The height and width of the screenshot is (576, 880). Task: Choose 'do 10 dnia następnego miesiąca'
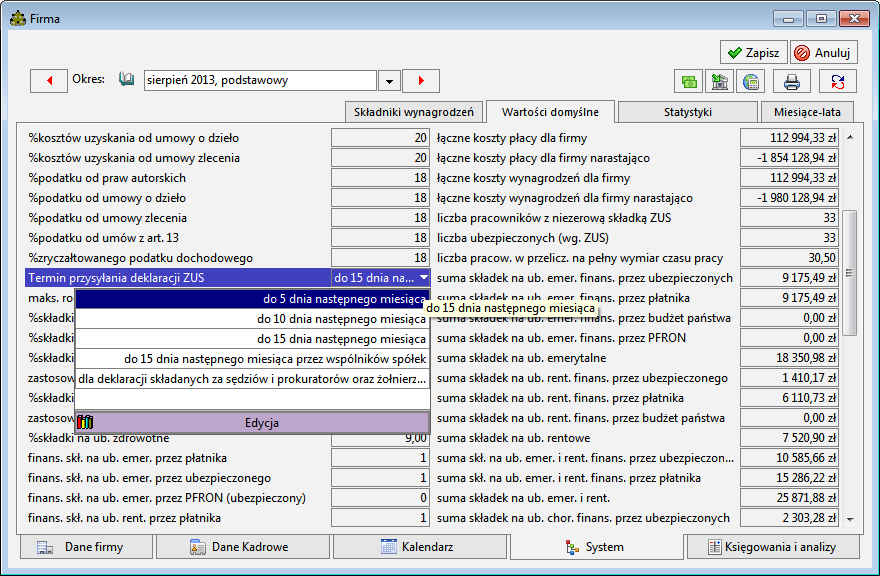253,319
